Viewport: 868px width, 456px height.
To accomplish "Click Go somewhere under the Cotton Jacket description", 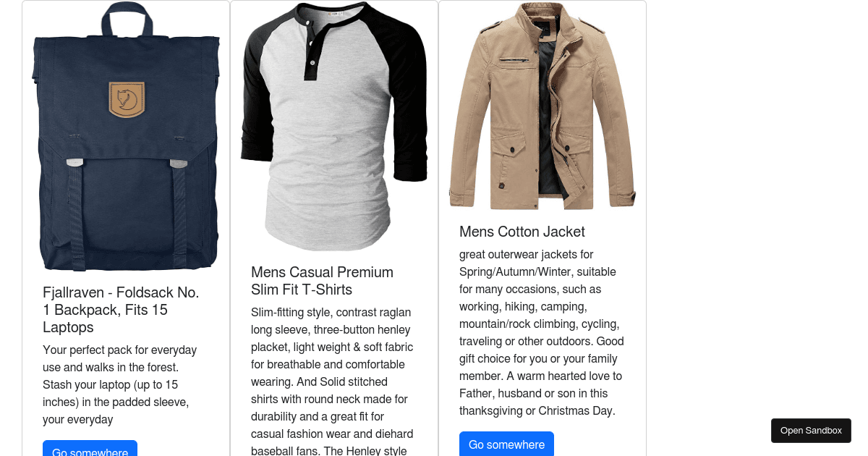I will pos(506,444).
